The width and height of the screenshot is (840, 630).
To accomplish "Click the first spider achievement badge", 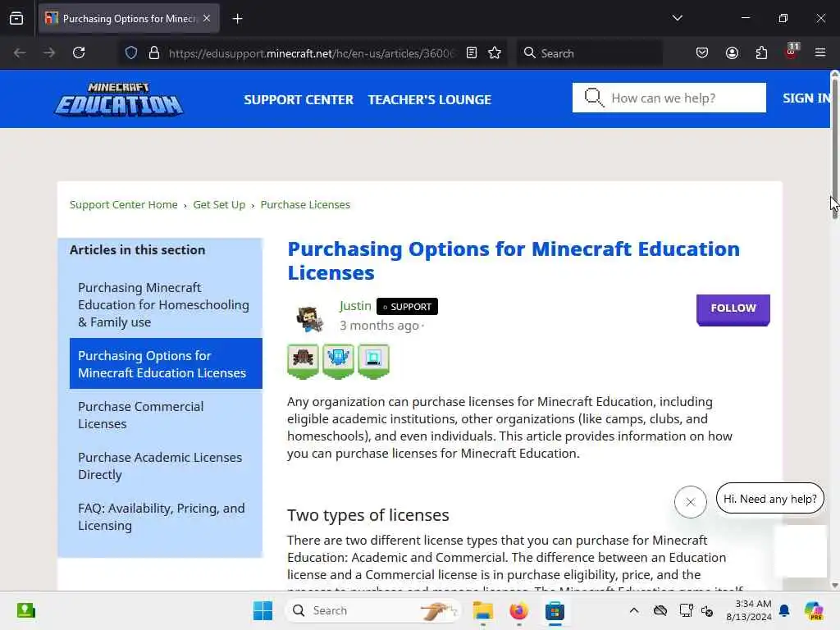I will point(303,361).
